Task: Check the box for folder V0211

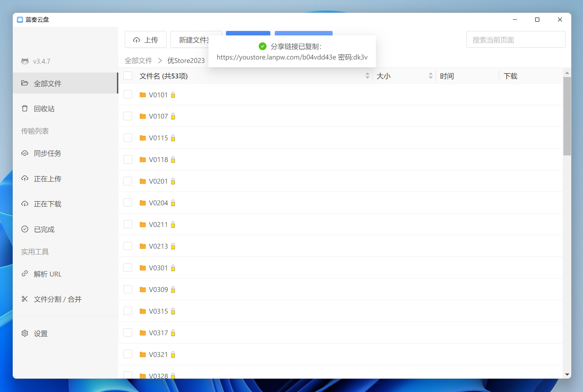Action: point(128,225)
